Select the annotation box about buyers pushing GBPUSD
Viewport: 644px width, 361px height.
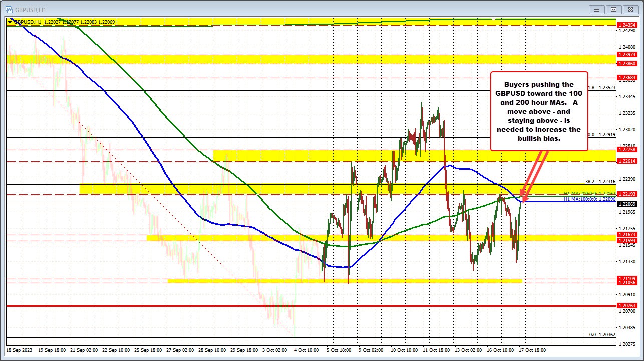point(538,111)
